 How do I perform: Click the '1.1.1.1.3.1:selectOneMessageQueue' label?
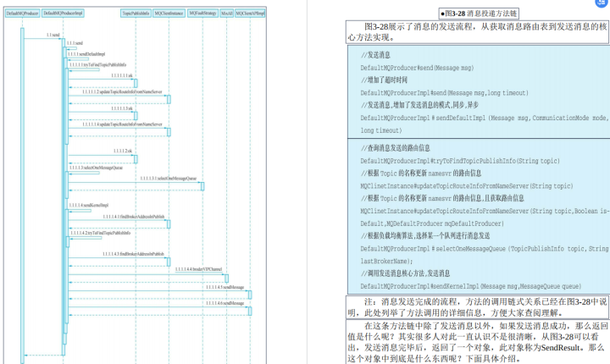[169, 178]
